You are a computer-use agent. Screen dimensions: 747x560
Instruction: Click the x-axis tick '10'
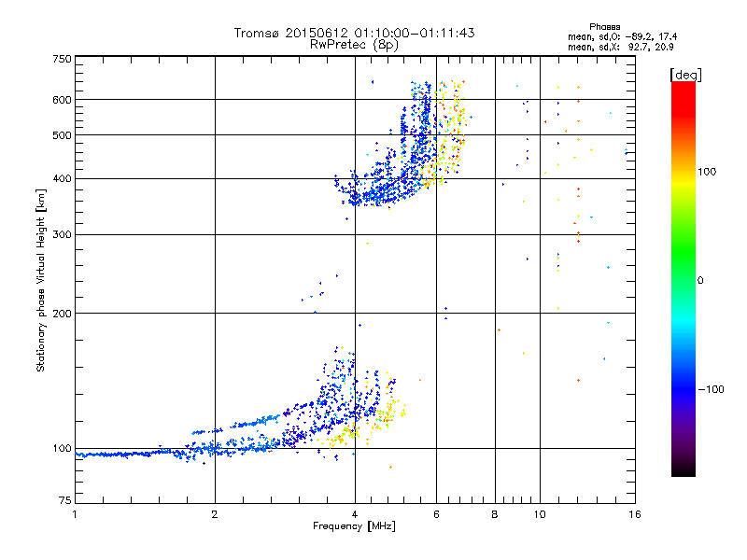click(x=540, y=514)
